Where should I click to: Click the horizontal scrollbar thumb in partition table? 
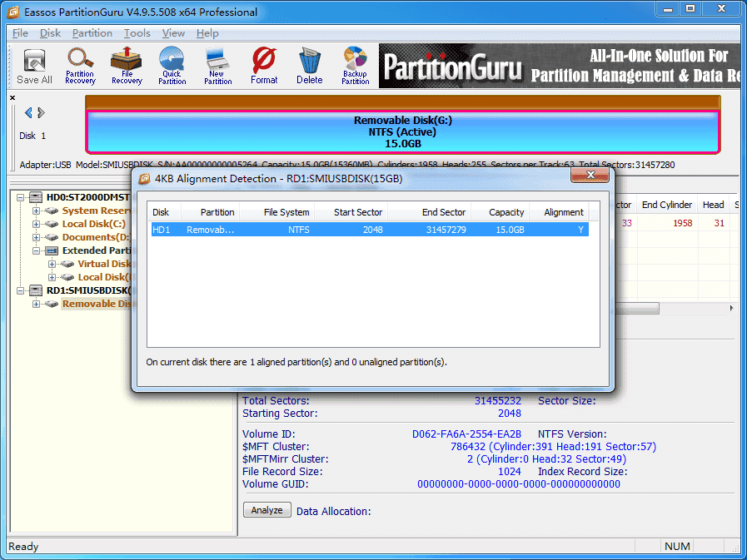click(636, 309)
